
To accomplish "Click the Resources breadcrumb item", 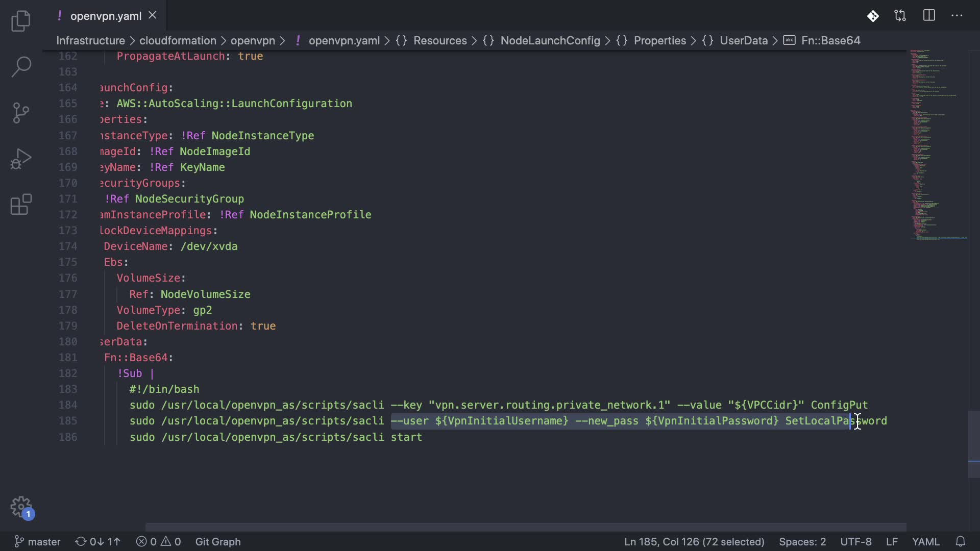I will 439,40.
